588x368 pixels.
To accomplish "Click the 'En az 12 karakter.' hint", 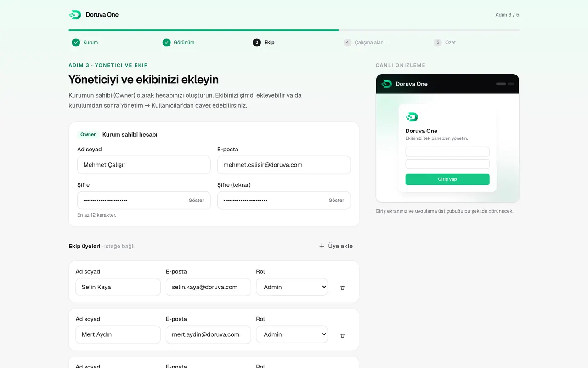I will 96,215.
